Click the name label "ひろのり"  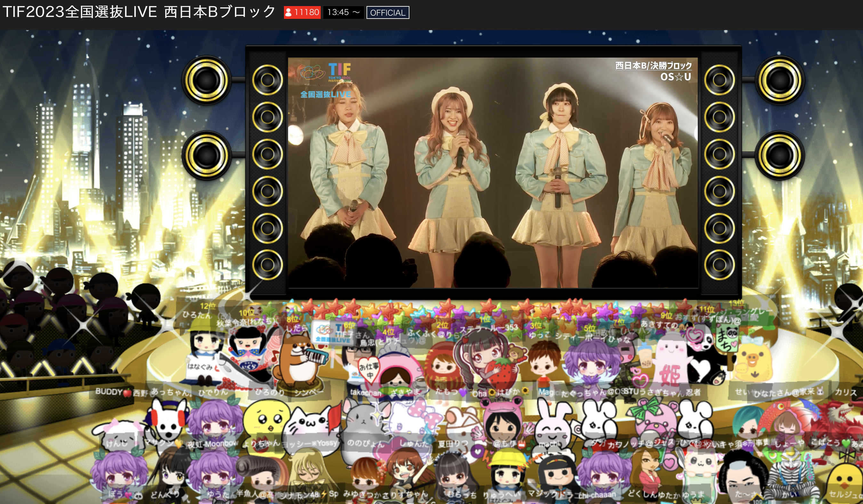click(270, 392)
